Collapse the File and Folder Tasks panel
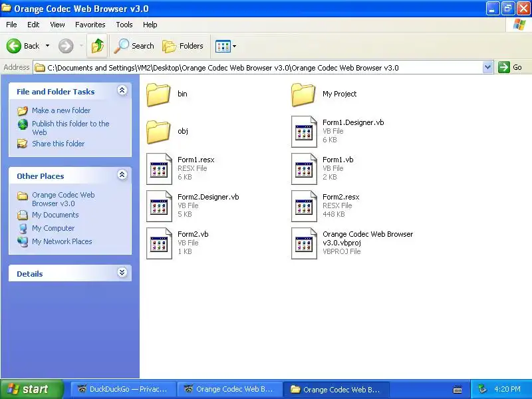532x399 pixels. pos(122,90)
